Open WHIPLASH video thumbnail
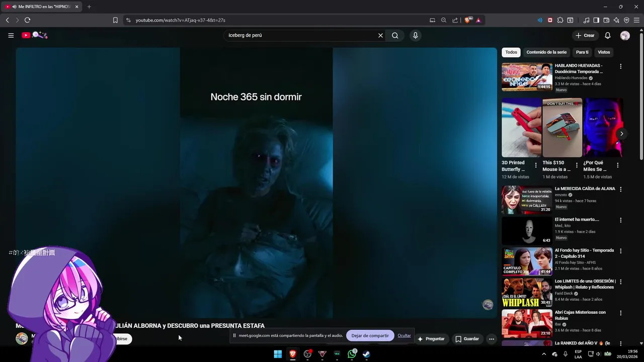The height and width of the screenshot is (362, 644). tap(527, 293)
